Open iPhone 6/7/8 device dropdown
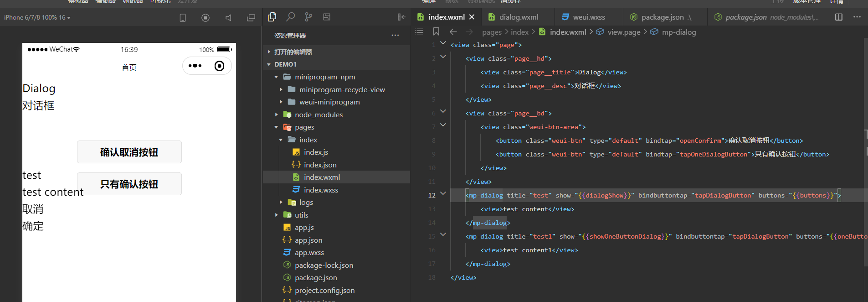Viewport: 868px width, 302px height. tap(37, 17)
